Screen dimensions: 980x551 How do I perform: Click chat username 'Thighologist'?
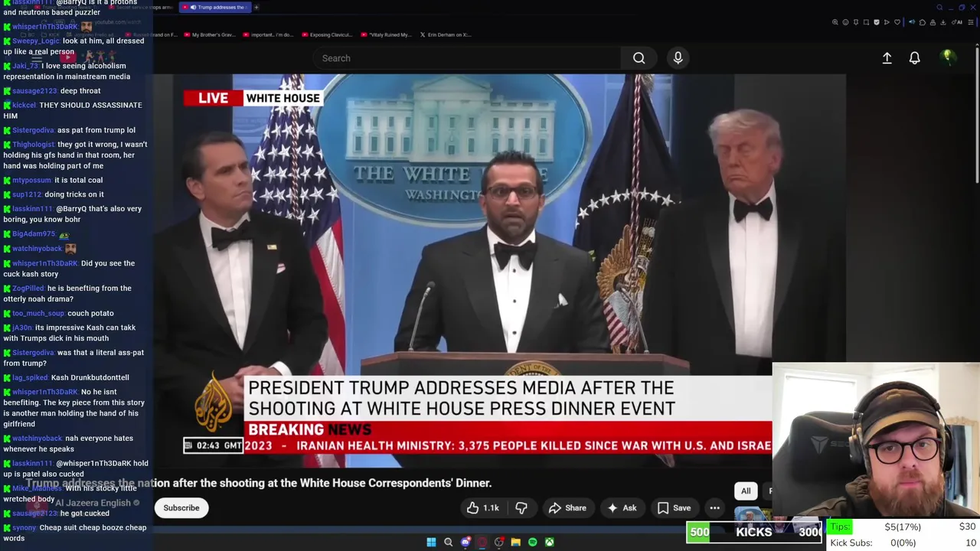(x=34, y=145)
